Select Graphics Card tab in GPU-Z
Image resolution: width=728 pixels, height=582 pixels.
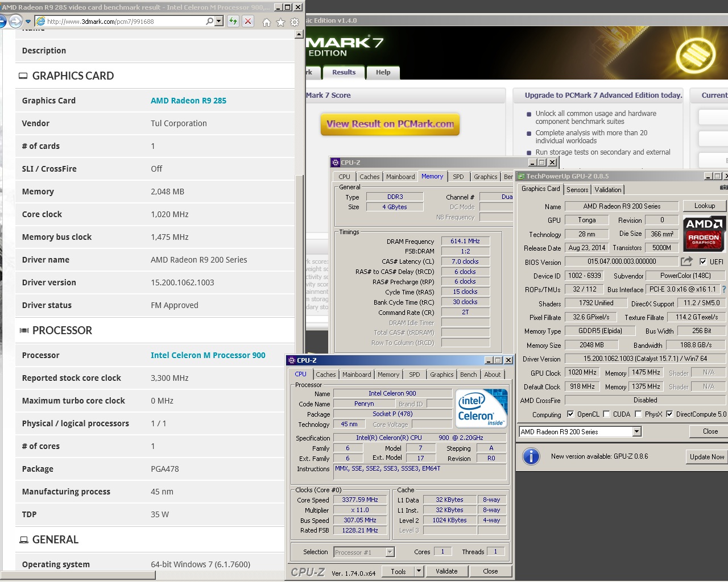click(540, 189)
